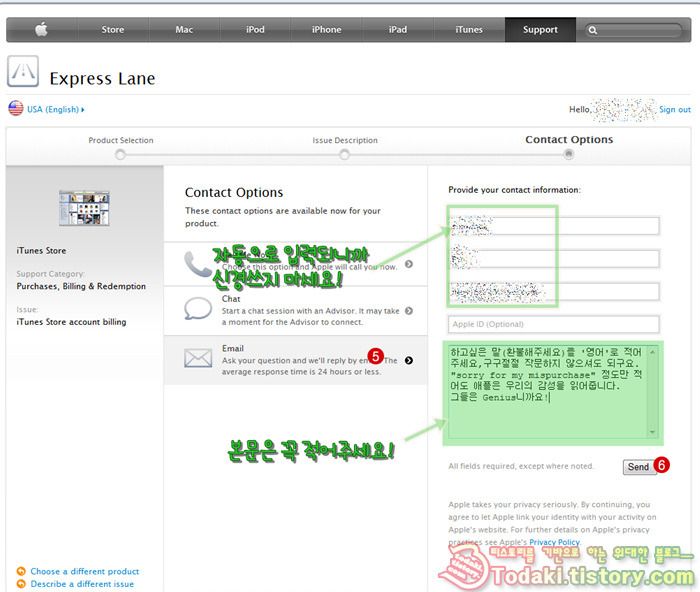
Task: Click the iTunes Store product thumbnail
Action: pyautogui.click(x=84, y=208)
